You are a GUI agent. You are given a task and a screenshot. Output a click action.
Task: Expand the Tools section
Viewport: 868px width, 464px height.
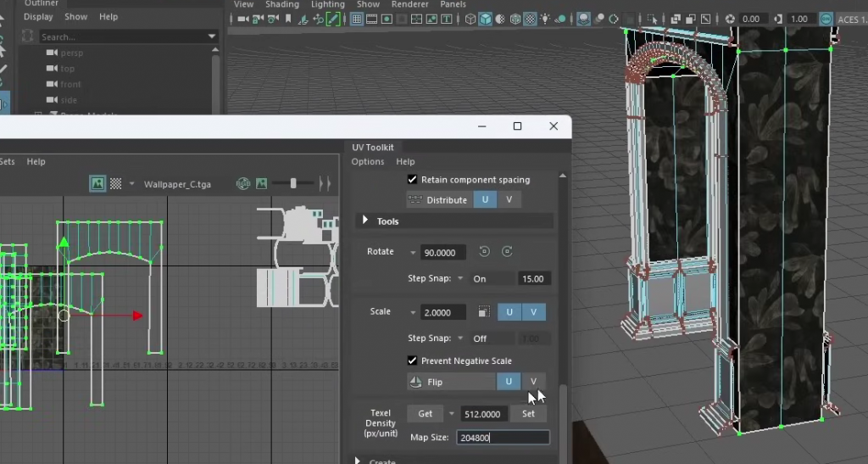pyautogui.click(x=366, y=221)
